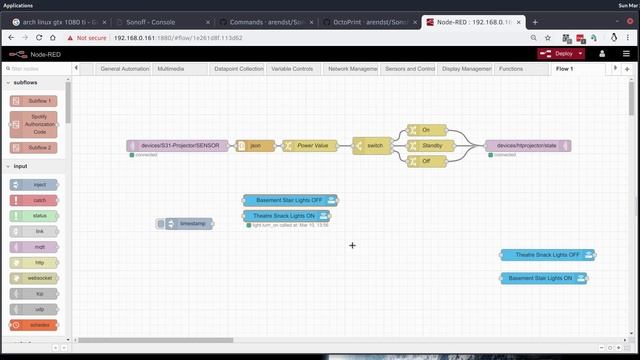Select Subflow 2 palette node
This screenshot has height=360, width=640.
[x=33, y=147]
